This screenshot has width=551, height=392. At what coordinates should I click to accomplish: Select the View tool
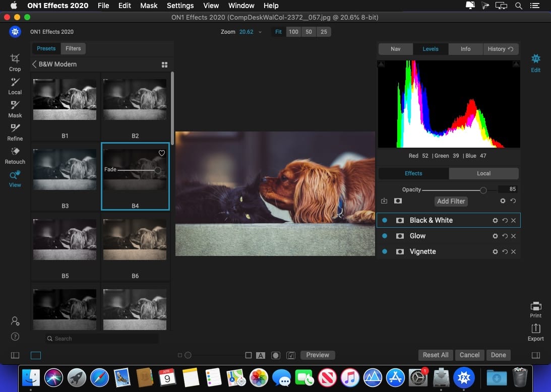[x=15, y=179]
